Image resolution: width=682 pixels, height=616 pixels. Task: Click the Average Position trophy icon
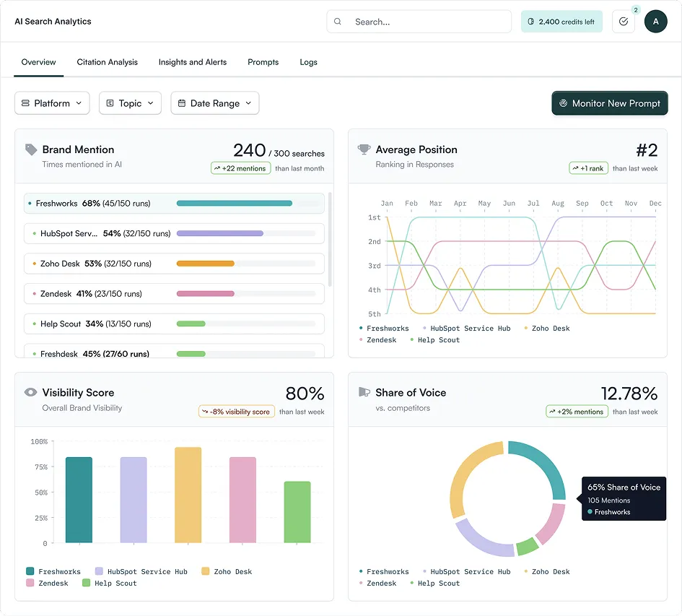click(364, 149)
